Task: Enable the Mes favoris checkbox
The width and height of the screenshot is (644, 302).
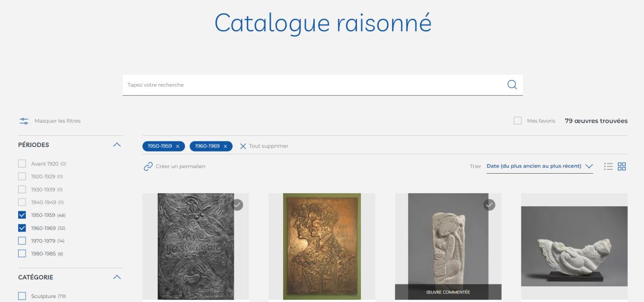Action: 517,121
